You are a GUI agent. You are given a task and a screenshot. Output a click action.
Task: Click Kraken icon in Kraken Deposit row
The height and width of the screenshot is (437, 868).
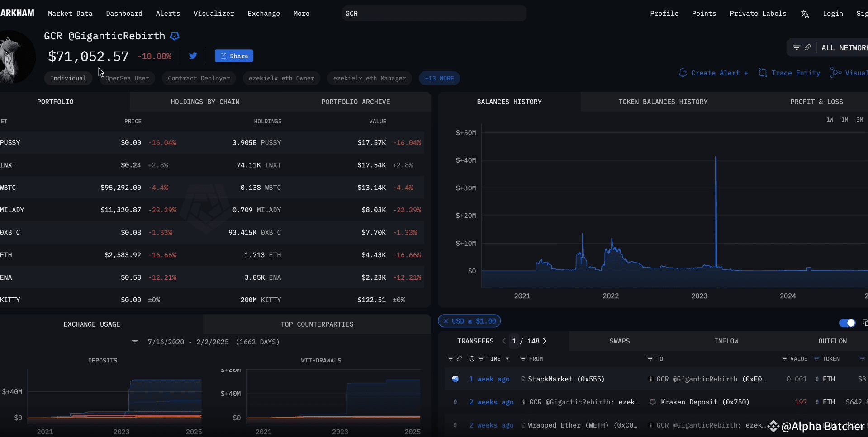[x=653, y=402]
